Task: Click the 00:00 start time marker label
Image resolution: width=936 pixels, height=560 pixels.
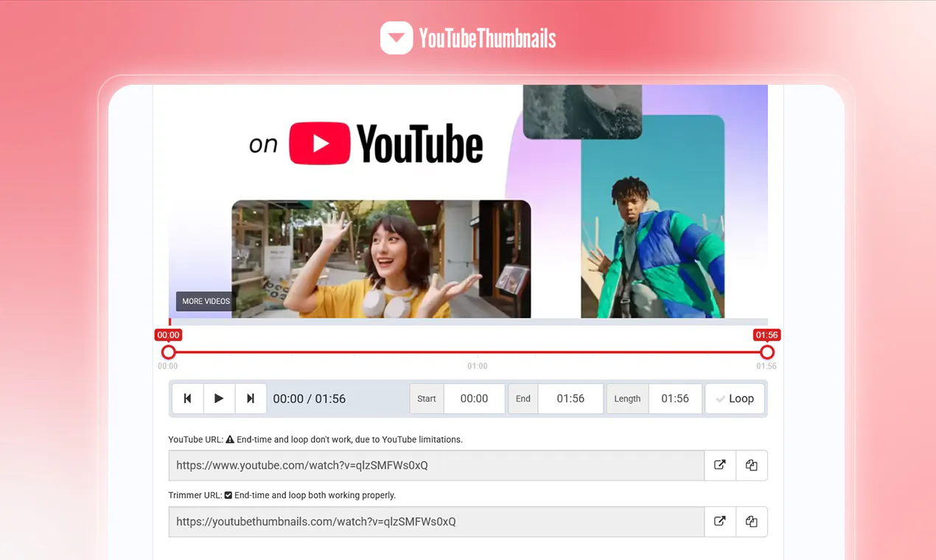Action: [168, 335]
